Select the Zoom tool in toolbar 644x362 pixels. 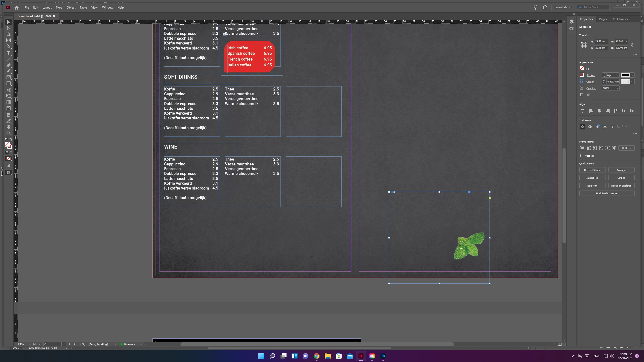8,133
